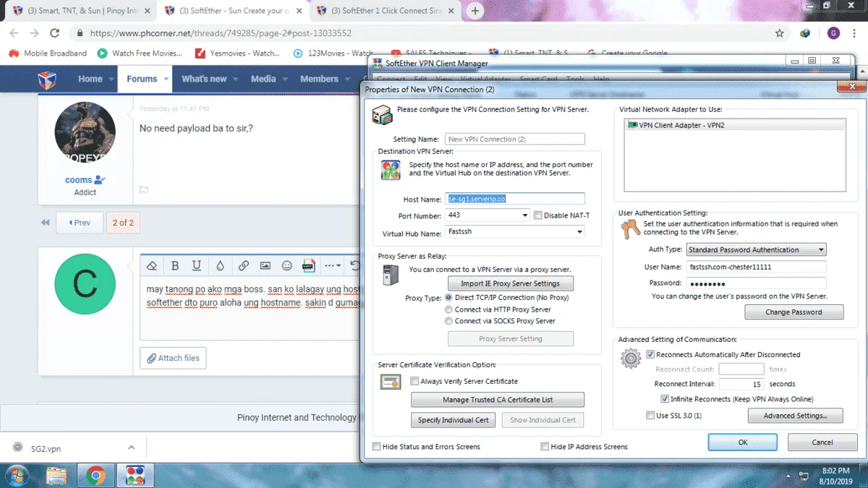Toggle Reconnects Automatically After Disconnected
Image resolution: width=868 pixels, height=488 pixels.
click(x=650, y=354)
